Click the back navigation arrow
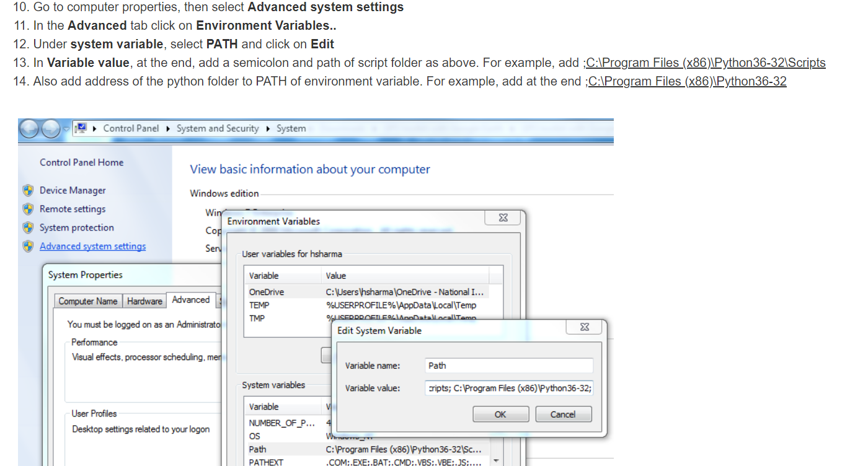The width and height of the screenshot is (868, 466). [x=29, y=128]
